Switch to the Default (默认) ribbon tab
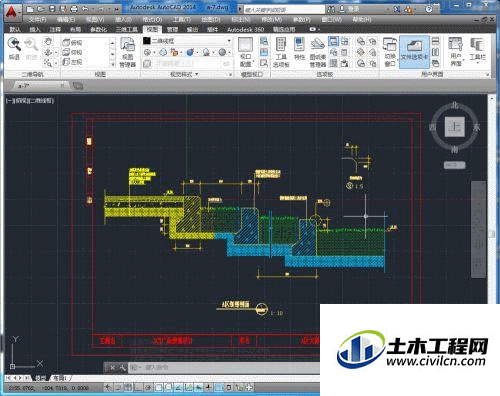Viewport: 500px width, 396px height. (14, 30)
